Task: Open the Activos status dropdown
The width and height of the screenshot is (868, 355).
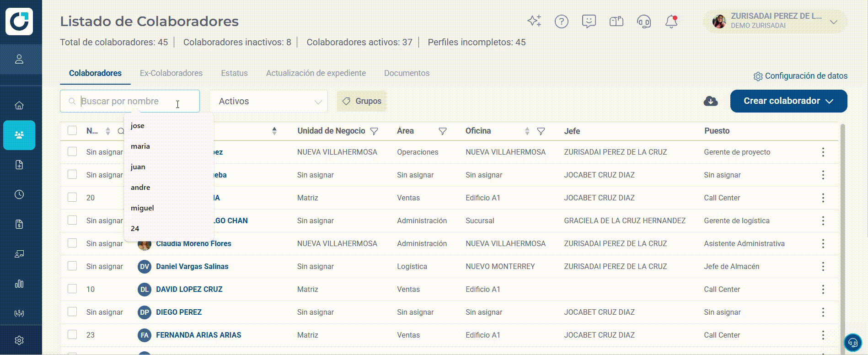Action: point(268,101)
